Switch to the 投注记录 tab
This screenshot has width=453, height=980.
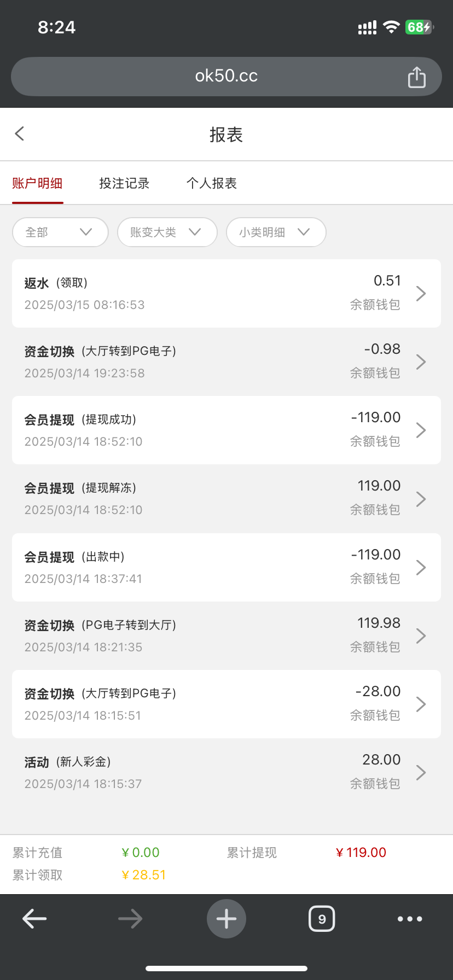(124, 183)
